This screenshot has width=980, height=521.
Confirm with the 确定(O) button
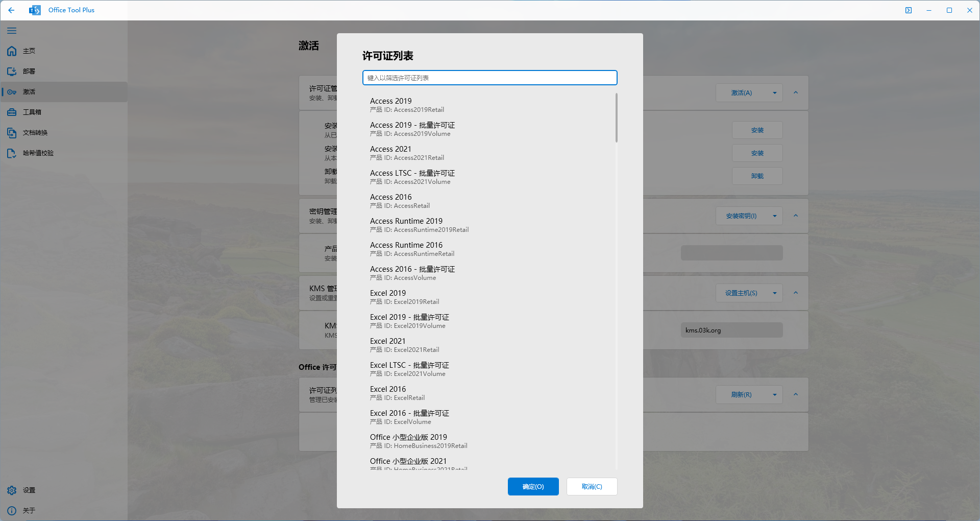[x=533, y=487]
